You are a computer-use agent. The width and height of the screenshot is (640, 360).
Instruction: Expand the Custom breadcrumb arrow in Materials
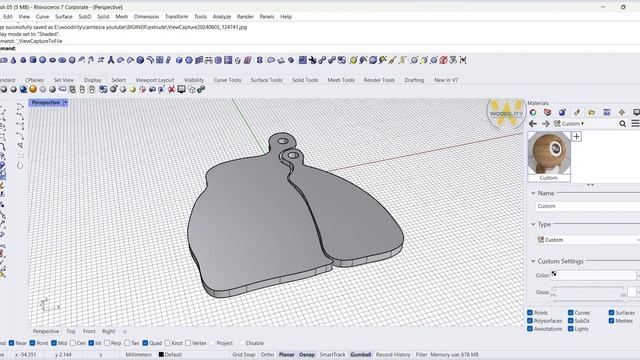click(x=582, y=123)
